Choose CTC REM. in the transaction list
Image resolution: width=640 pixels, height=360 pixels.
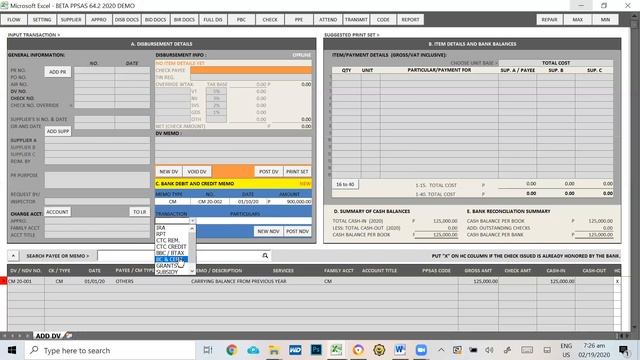click(x=167, y=240)
